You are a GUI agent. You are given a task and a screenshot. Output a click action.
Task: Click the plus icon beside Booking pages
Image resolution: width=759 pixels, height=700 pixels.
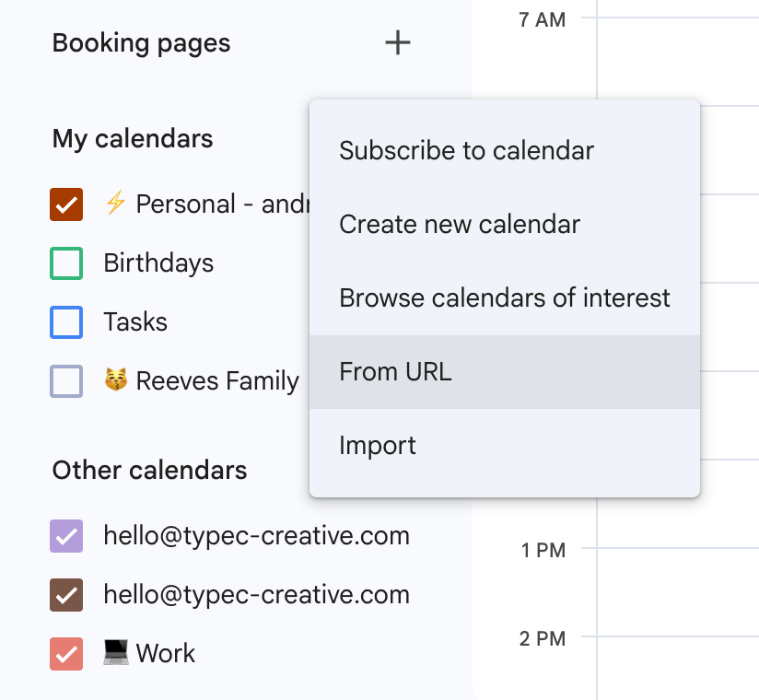397,42
